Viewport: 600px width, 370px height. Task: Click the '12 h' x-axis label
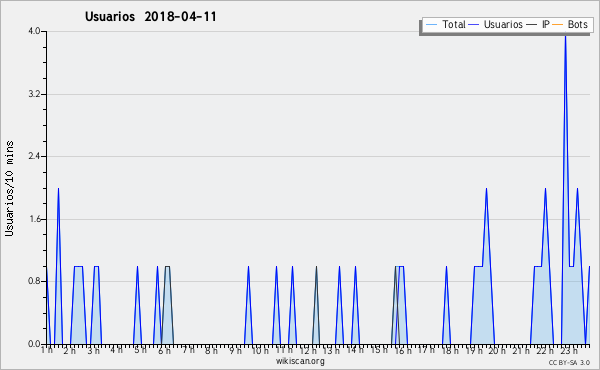pyautogui.click(x=308, y=351)
